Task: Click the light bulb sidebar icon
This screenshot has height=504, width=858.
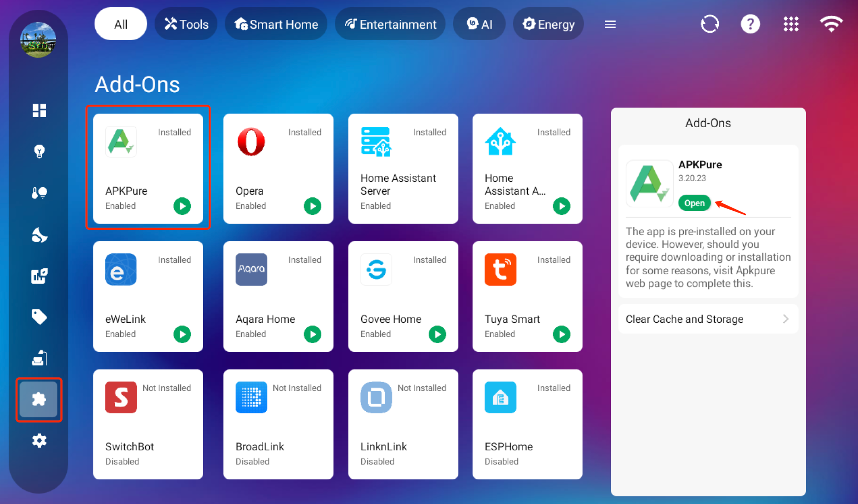Action: pos(39,151)
